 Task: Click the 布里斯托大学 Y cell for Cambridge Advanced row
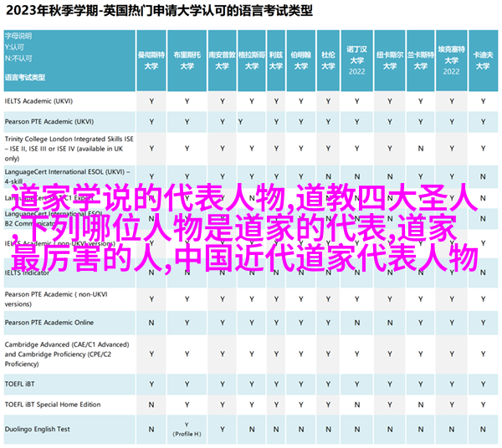point(187,354)
